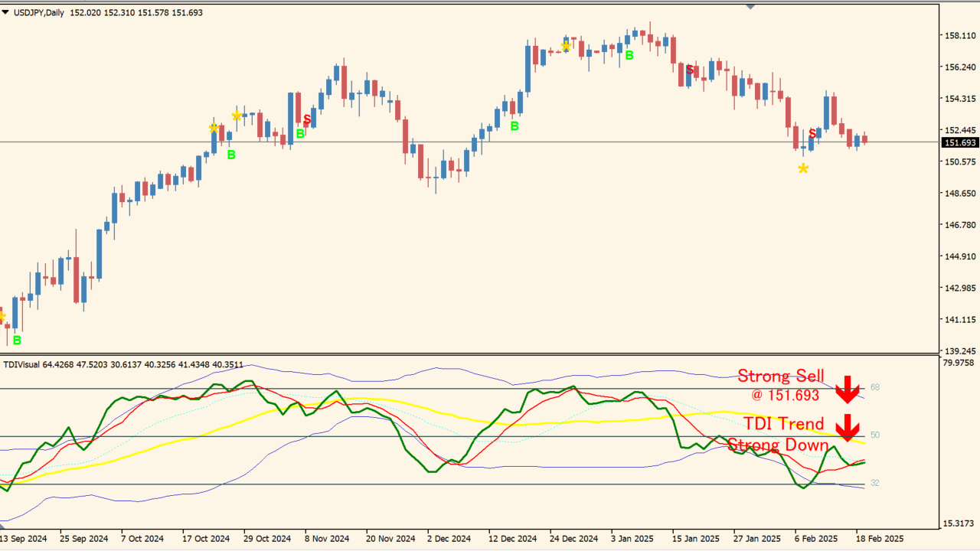This screenshot has height=551, width=980.
Task: Click the 150.575 price scale label
Action: coord(961,161)
